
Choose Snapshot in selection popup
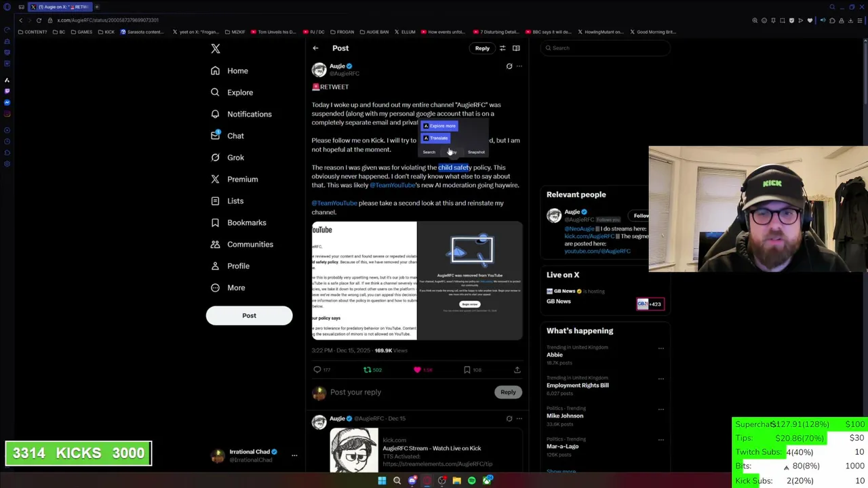476,152
